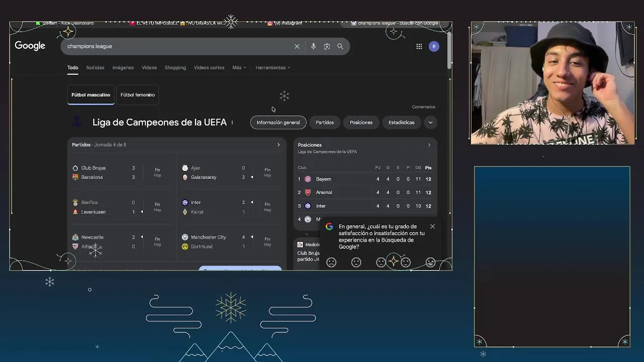
Task: Click the Barcelona crest icon
Action: (x=75, y=177)
